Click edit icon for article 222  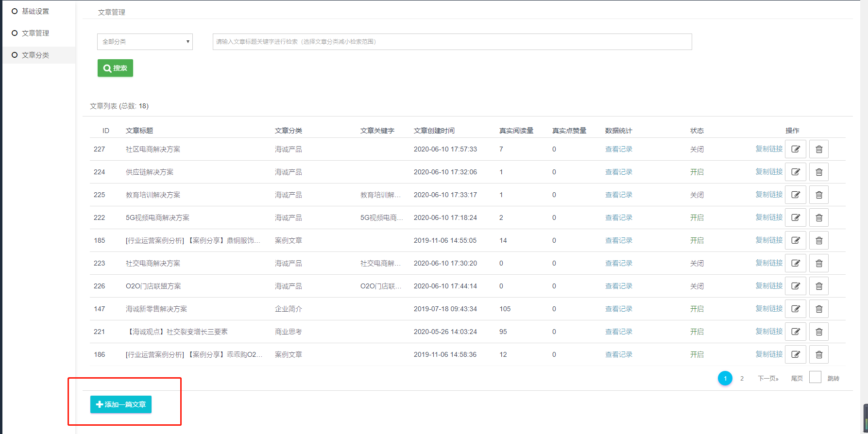(795, 217)
